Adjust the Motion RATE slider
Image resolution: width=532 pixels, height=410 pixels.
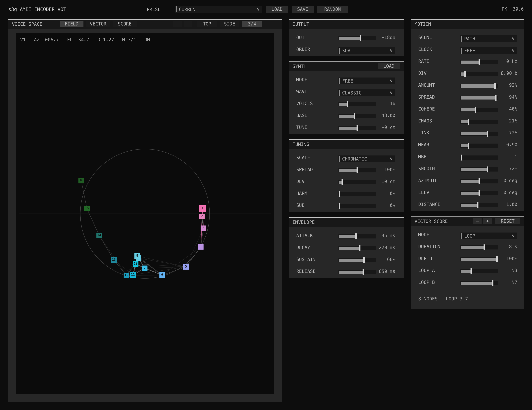(x=479, y=62)
